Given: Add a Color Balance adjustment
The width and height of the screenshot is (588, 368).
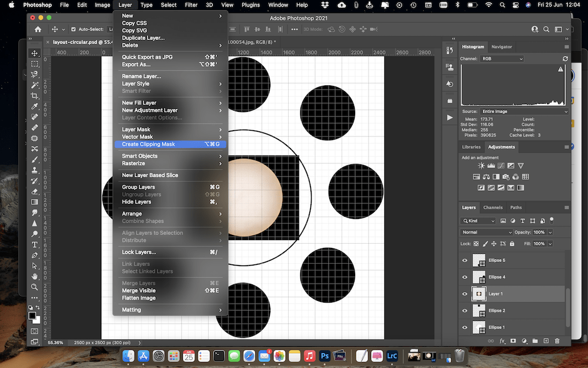Looking at the screenshot, I should [x=486, y=177].
